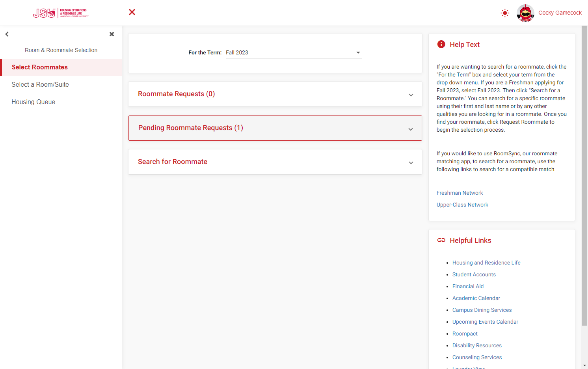Click the term dropdown arrow
The image size is (588, 369).
tap(358, 52)
